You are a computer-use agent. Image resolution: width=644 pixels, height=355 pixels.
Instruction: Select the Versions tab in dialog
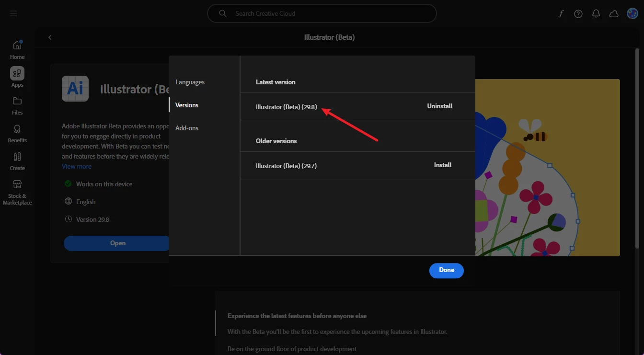[187, 105]
